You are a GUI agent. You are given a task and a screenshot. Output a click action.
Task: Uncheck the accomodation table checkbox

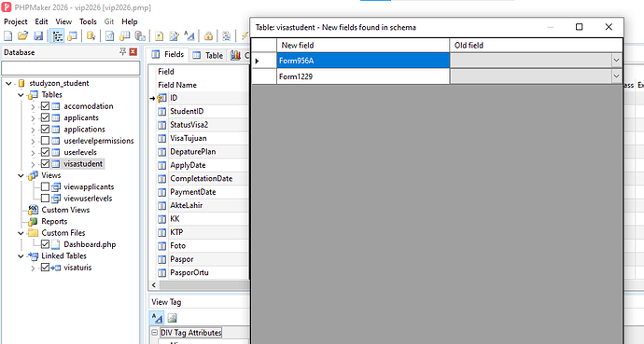coord(45,106)
